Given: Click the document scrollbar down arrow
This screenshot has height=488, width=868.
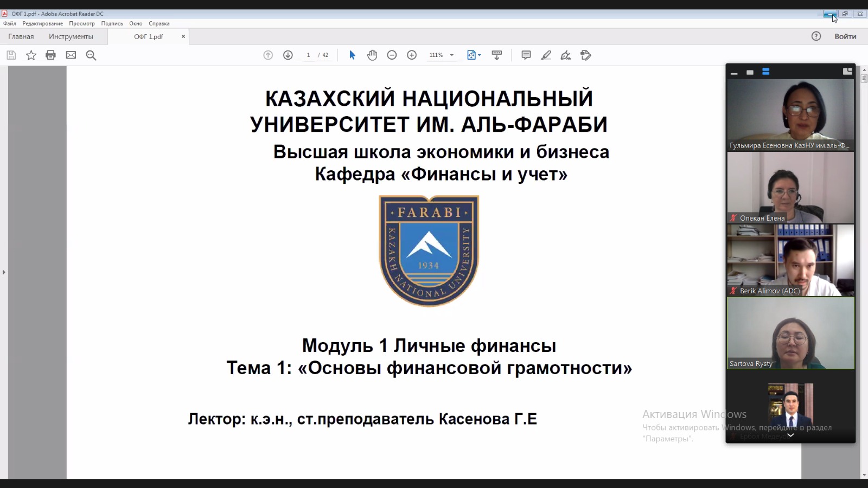Looking at the screenshot, I should click(864, 475).
